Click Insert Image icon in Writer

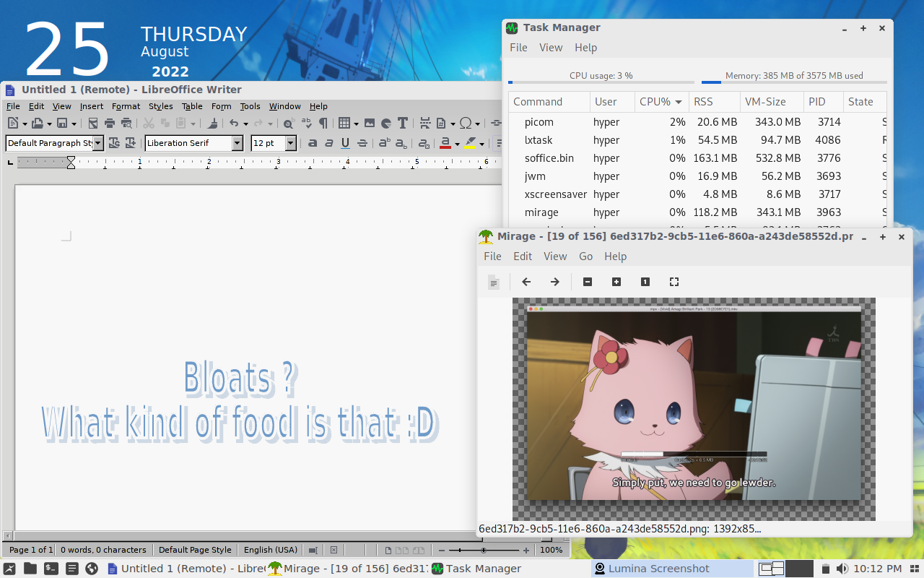pos(370,124)
